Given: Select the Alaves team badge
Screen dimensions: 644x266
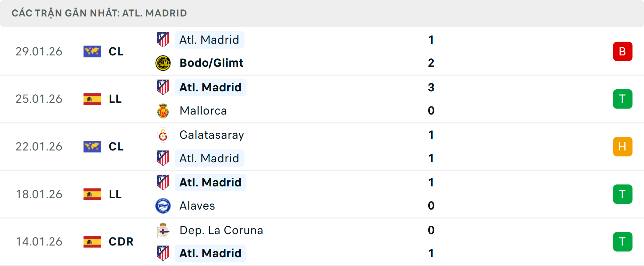Looking at the screenshot, I should click(x=163, y=206).
